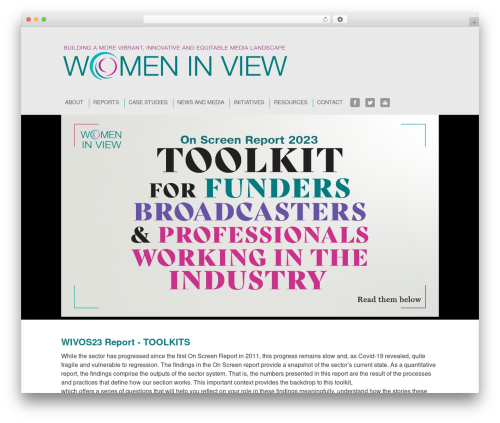
Task: Click the tagline 'Building a more vibrant' text
Action: click(x=174, y=48)
